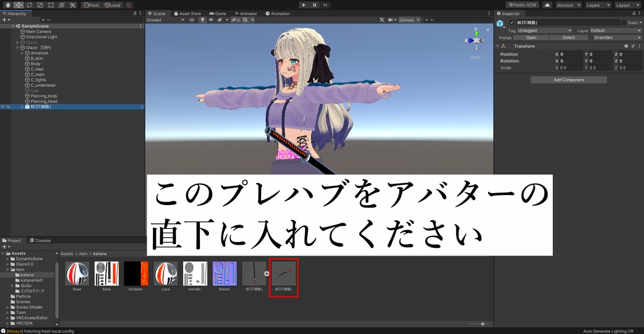Viewport: 644px width, 334px height.
Task: Click the Step frame button
Action: point(325,5)
